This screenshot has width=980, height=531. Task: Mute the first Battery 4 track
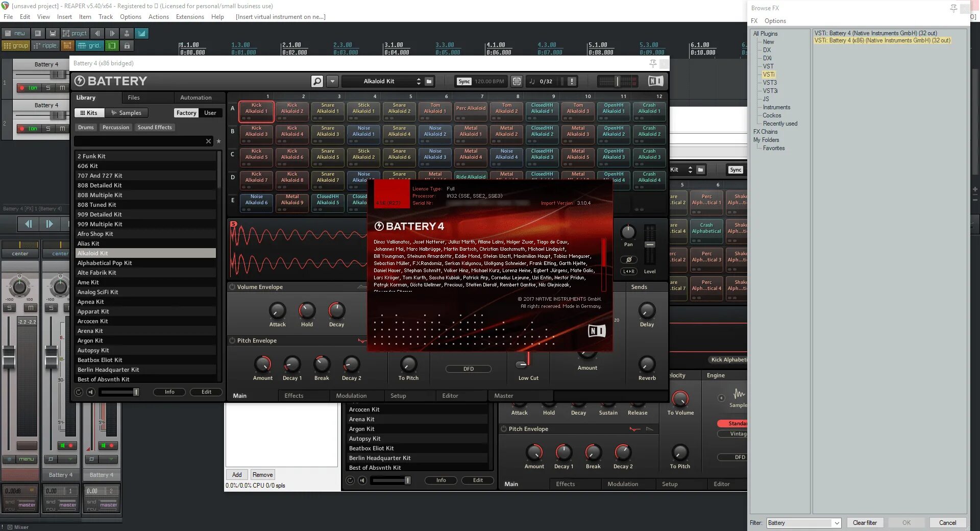62,88
